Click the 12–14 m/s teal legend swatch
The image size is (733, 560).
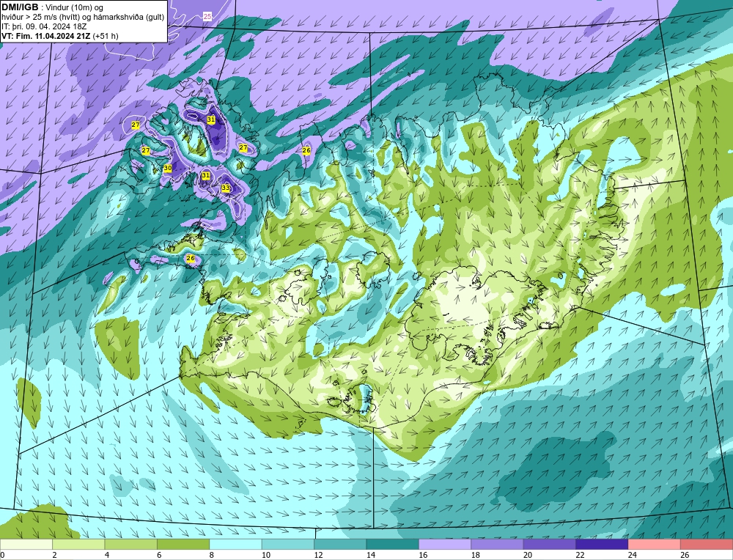click(340, 544)
